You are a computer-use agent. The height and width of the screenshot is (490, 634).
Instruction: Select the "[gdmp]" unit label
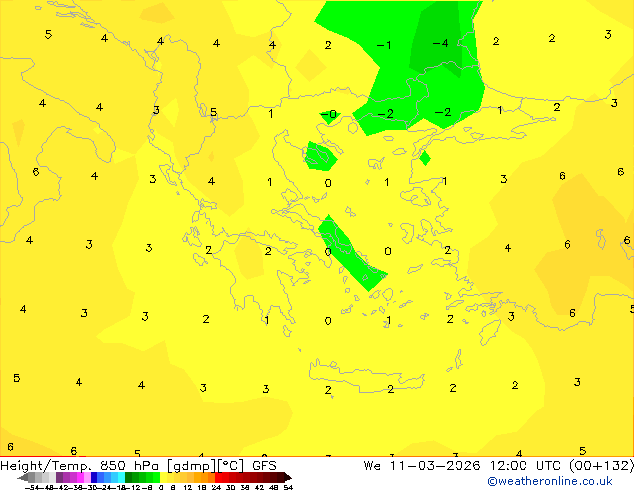coord(192,466)
